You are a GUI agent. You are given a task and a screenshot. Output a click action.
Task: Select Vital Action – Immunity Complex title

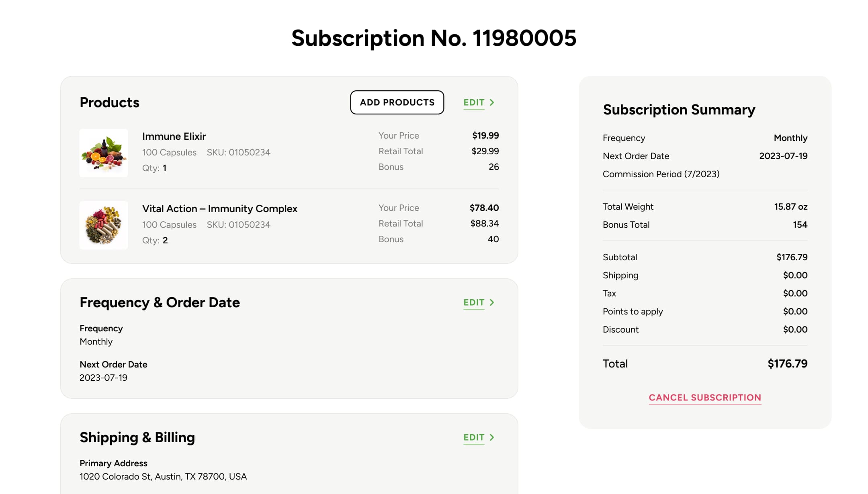tap(220, 208)
